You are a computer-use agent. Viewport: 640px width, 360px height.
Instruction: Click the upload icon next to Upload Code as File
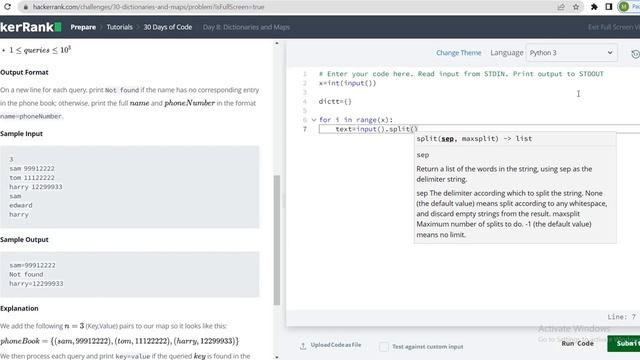click(x=303, y=346)
